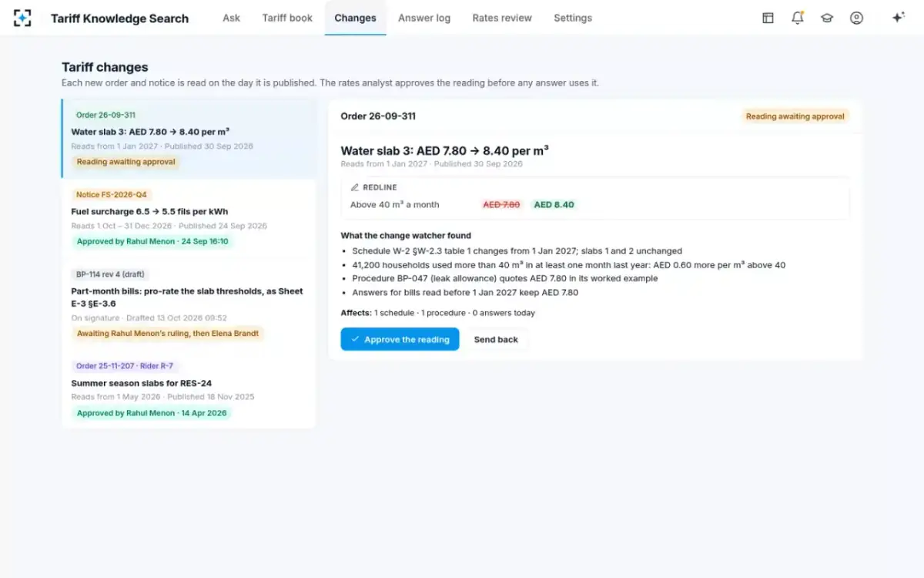Viewport: 924px width, 578px height.
Task: Click the new AED 8.40 value
Action: 554,205
